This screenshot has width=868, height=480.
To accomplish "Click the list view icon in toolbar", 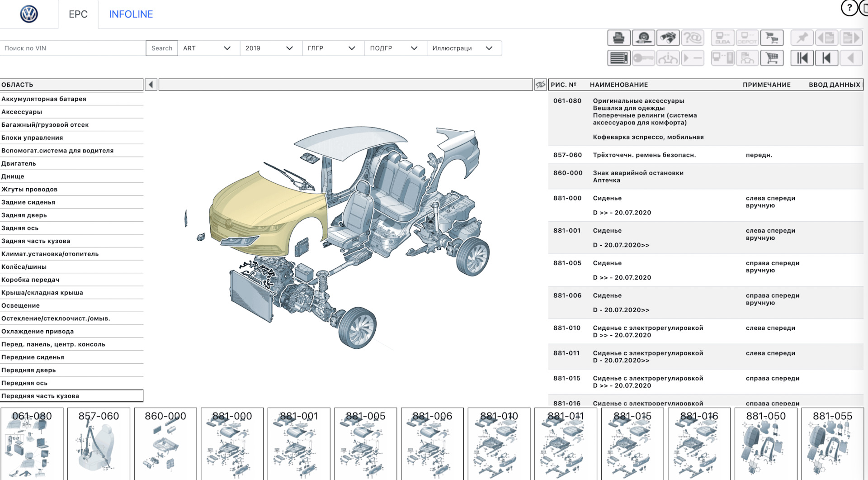I will 618,58.
